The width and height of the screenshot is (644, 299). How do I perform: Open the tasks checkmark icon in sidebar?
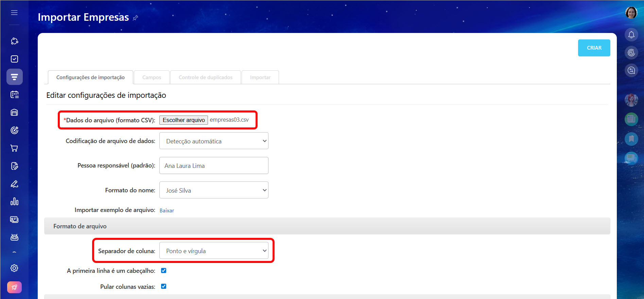point(14,59)
